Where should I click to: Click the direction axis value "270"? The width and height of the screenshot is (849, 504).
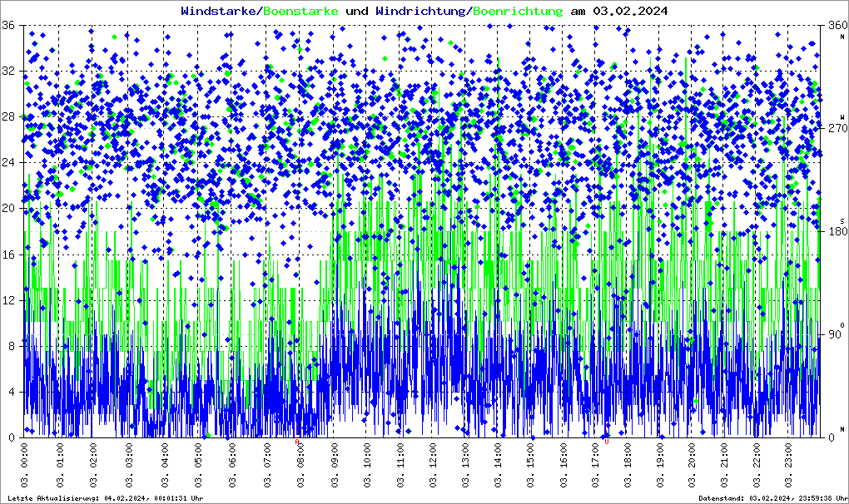pyautogui.click(x=837, y=128)
